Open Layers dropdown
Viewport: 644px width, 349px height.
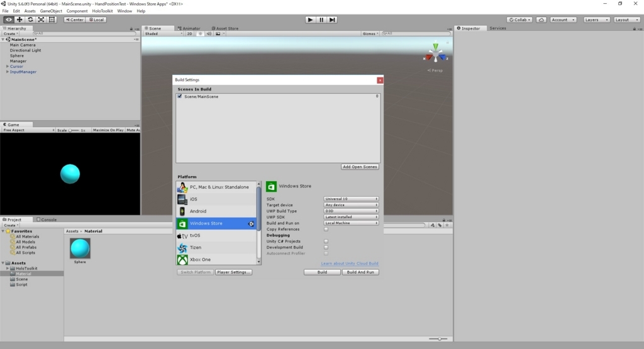(x=596, y=19)
